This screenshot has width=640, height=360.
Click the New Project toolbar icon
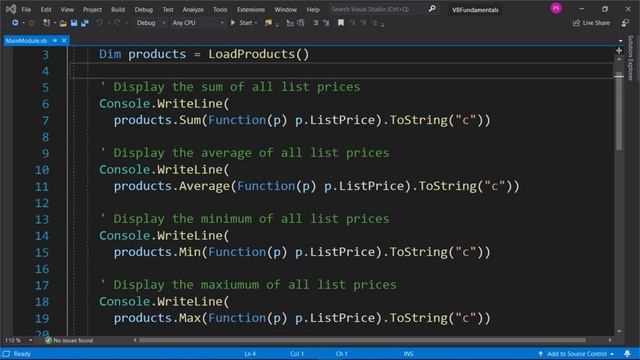47,23
